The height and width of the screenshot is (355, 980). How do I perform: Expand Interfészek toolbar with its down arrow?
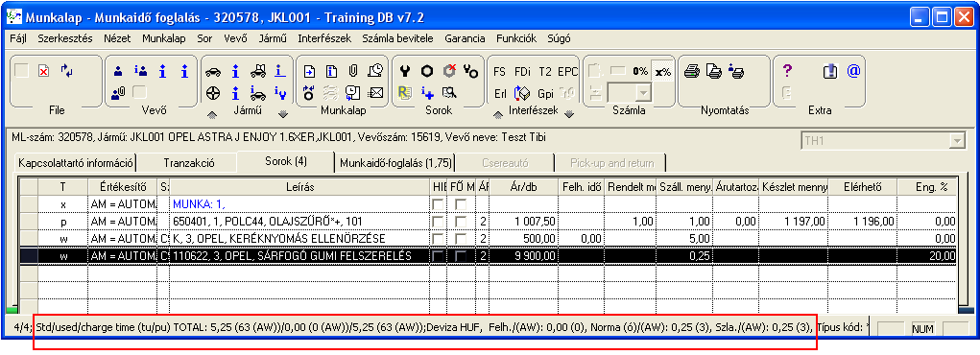[569, 114]
